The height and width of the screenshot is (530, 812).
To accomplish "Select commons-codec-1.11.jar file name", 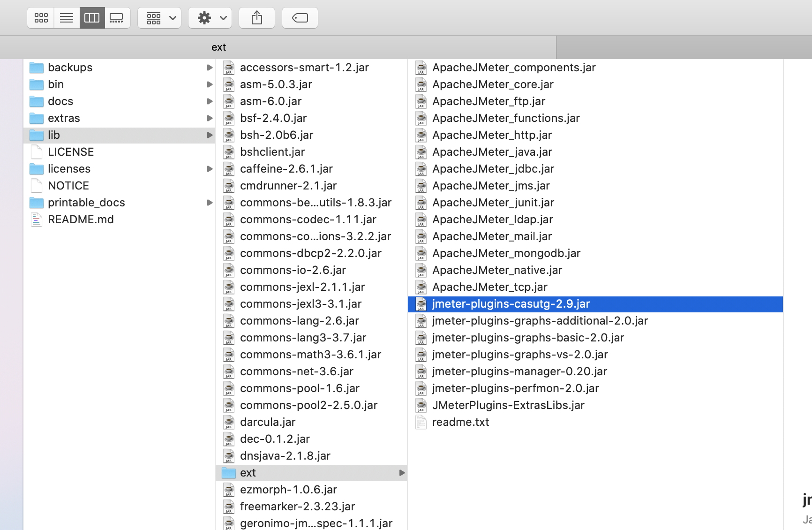I will point(308,220).
